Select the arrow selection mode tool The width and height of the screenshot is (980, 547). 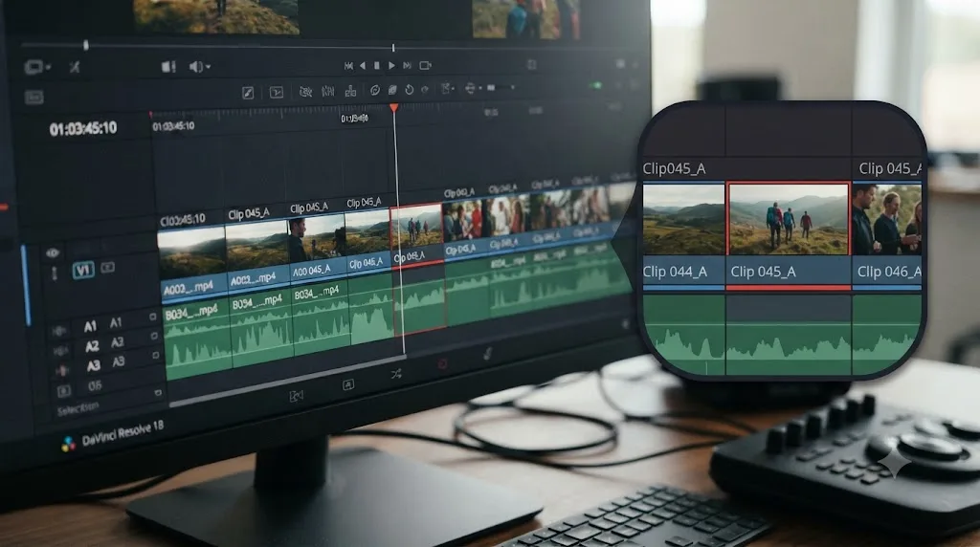click(277, 93)
